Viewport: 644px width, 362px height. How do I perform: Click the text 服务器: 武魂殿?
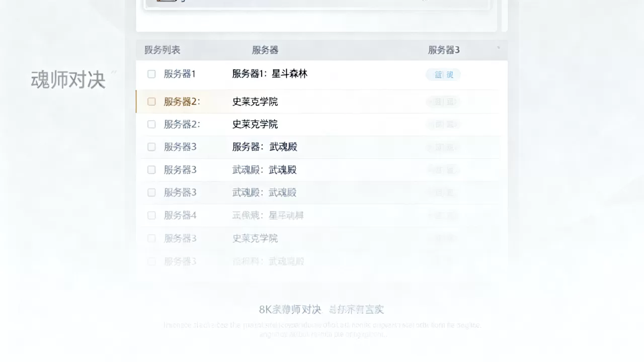(265, 147)
